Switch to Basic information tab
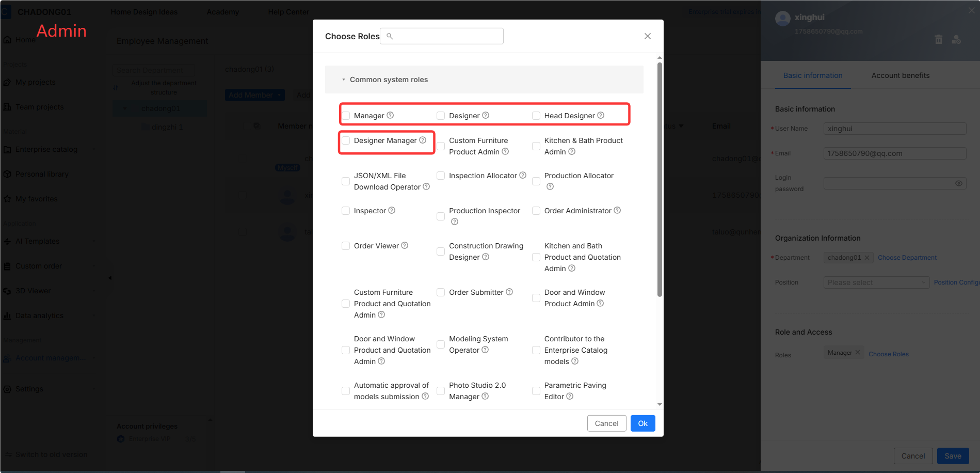Screen dimensions: 980x473 (x=813, y=75)
